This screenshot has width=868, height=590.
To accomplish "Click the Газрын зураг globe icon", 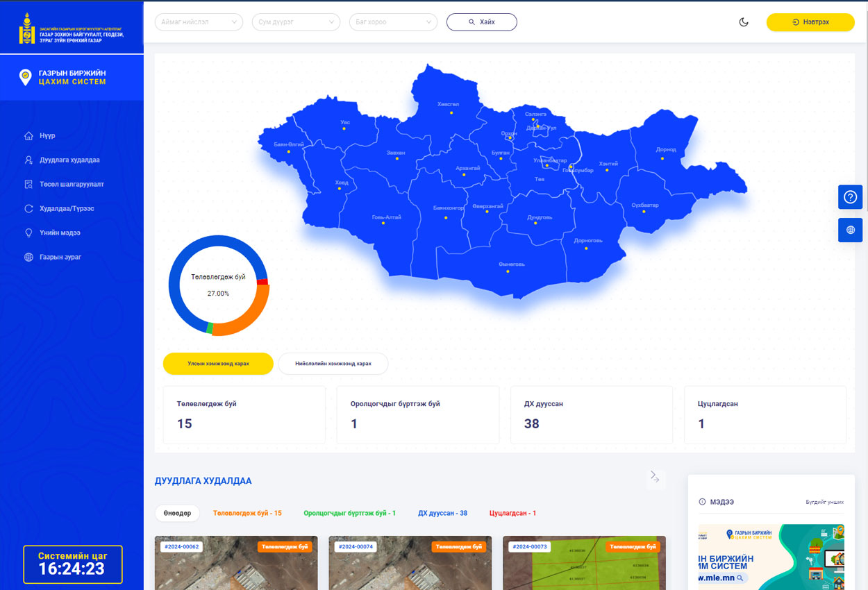I will pos(28,258).
